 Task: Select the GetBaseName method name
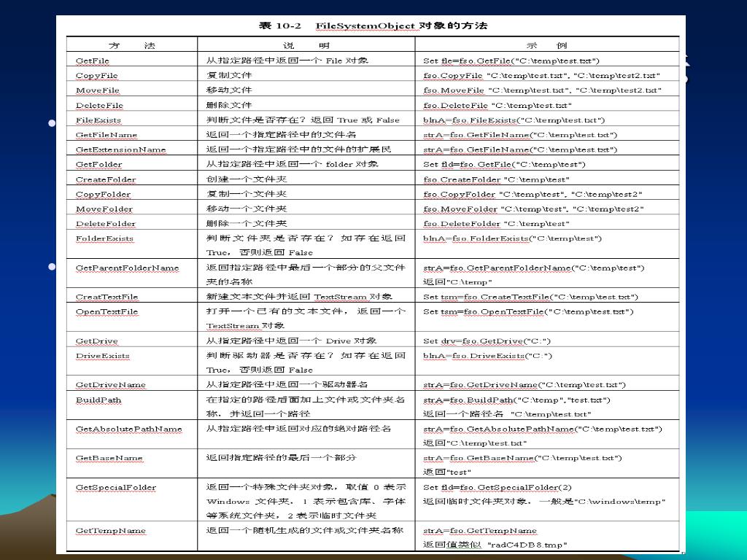[x=109, y=458]
